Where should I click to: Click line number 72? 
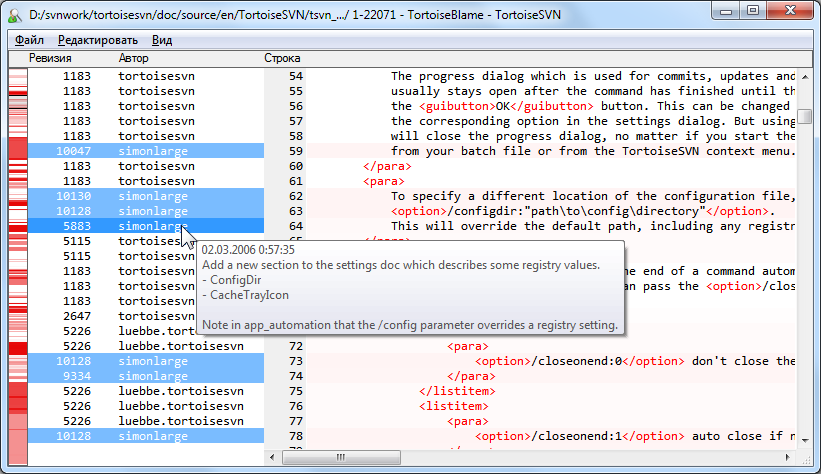pyautogui.click(x=296, y=346)
